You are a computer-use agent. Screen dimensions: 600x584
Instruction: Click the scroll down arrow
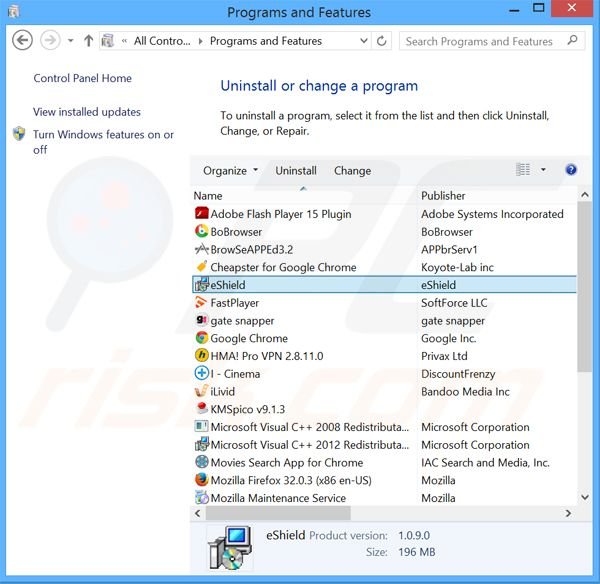tap(585, 497)
